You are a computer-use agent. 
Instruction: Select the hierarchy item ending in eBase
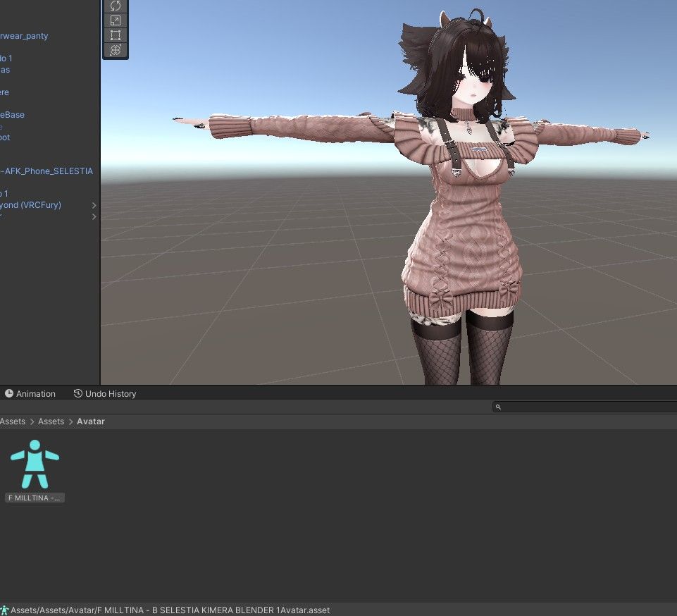[x=13, y=114]
